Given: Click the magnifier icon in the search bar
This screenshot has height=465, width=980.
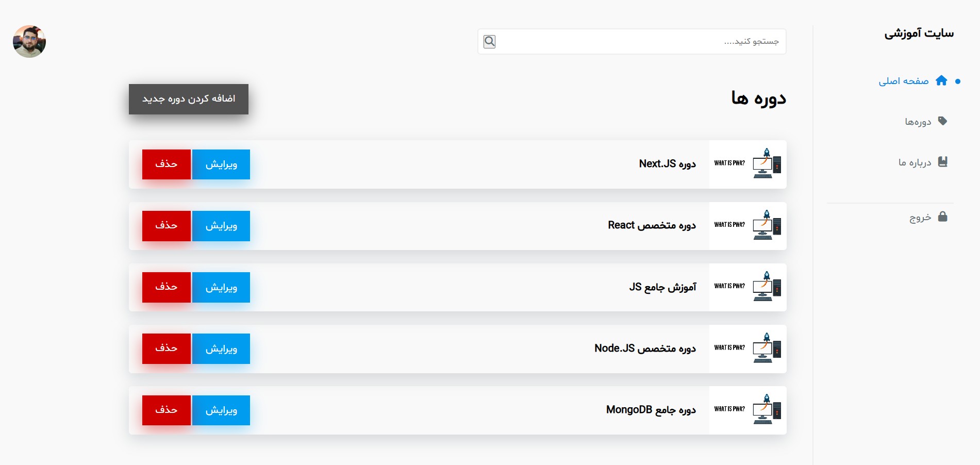Looking at the screenshot, I should pyautogui.click(x=489, y=41).
